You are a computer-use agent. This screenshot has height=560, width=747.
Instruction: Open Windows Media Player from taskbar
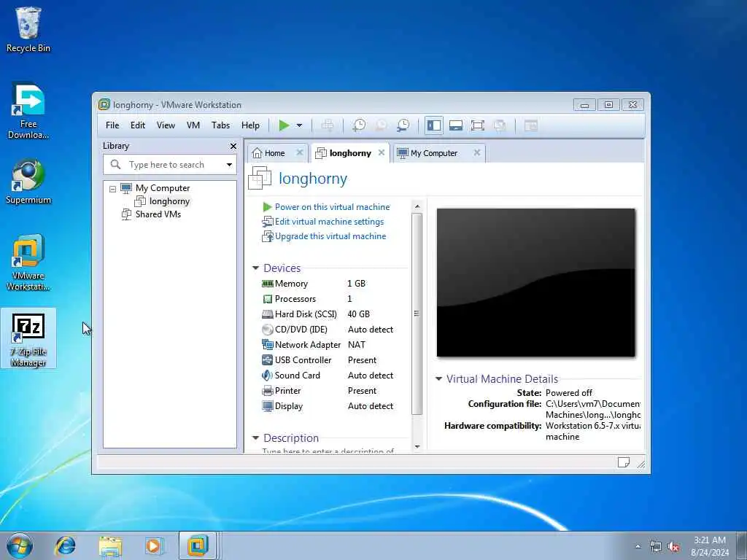coord(155,545)
